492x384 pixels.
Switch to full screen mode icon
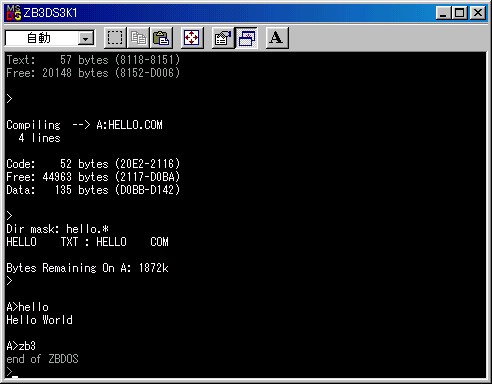pyautogui.click(x=192, y=38)
